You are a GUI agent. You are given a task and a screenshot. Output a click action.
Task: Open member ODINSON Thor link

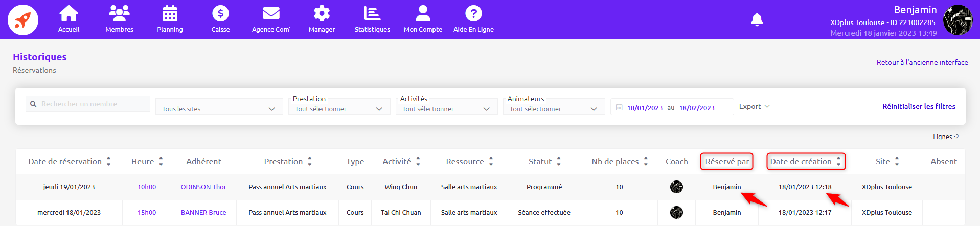click(x=203, y=187)
